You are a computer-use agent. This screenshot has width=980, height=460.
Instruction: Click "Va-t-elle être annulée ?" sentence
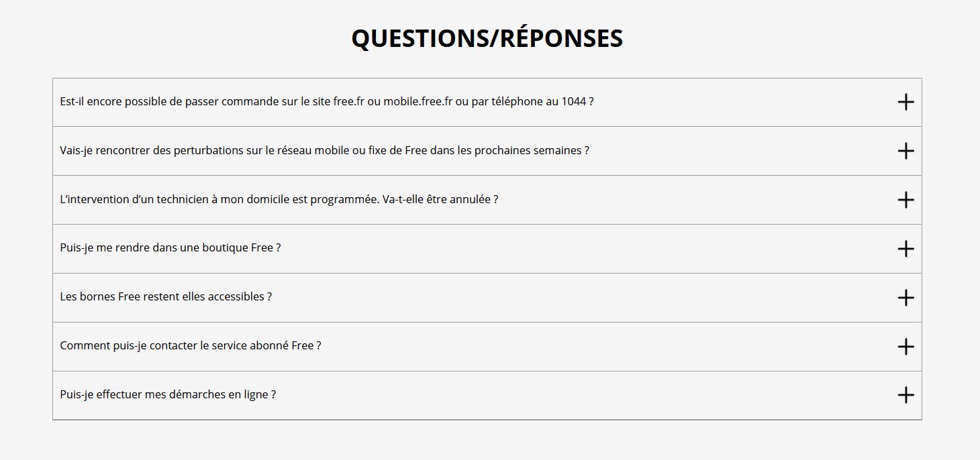[440, 200]
